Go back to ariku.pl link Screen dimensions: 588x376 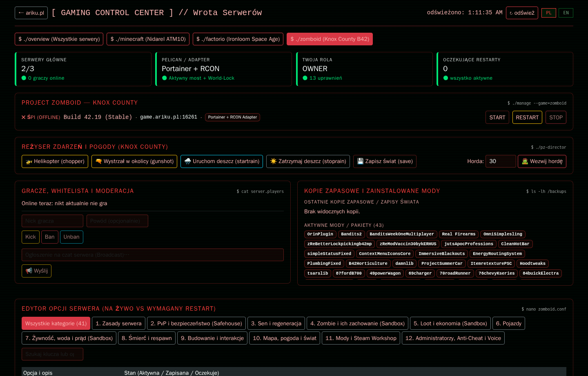[31, 13]
